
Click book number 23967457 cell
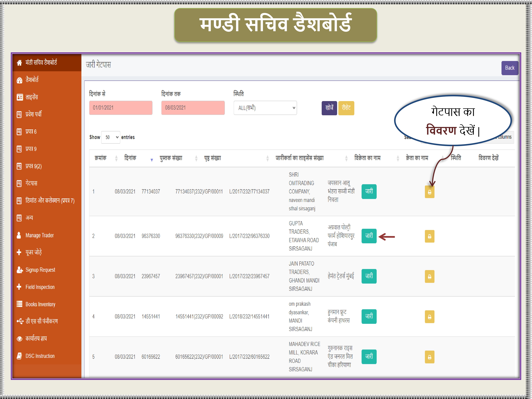(x=151, y=276)
